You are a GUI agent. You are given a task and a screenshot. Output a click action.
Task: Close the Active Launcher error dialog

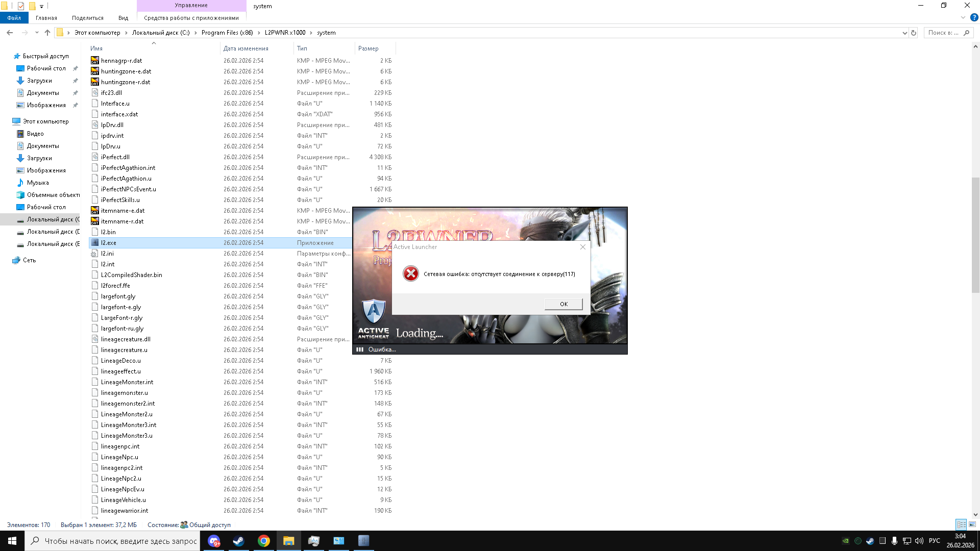click(x=582, y=247)
